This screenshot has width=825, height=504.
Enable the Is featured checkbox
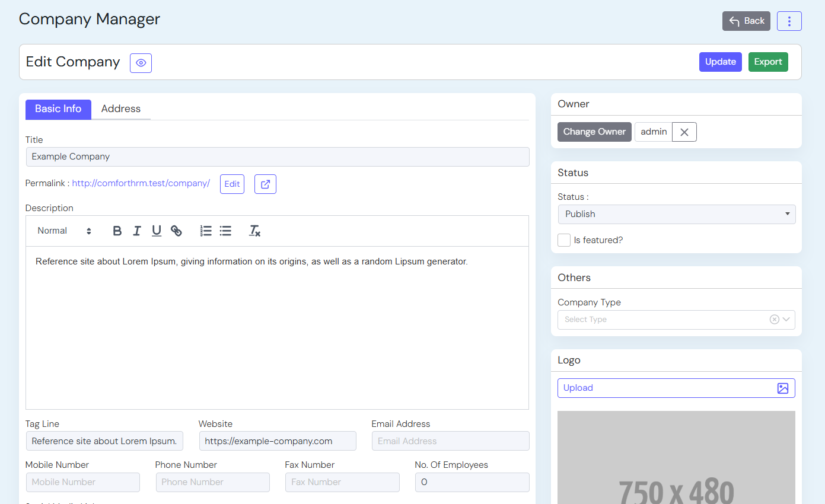[564, 240]
